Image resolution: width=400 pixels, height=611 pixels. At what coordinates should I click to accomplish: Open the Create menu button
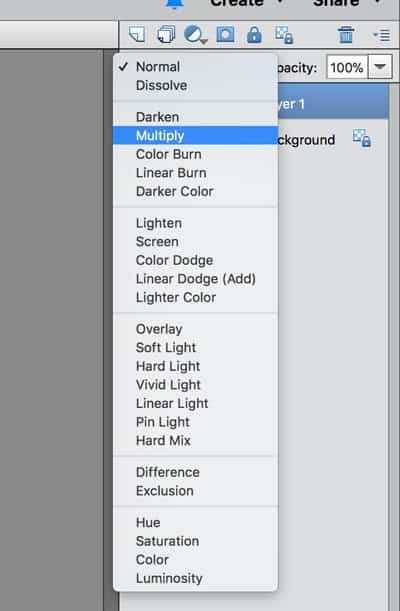point(247,4)
